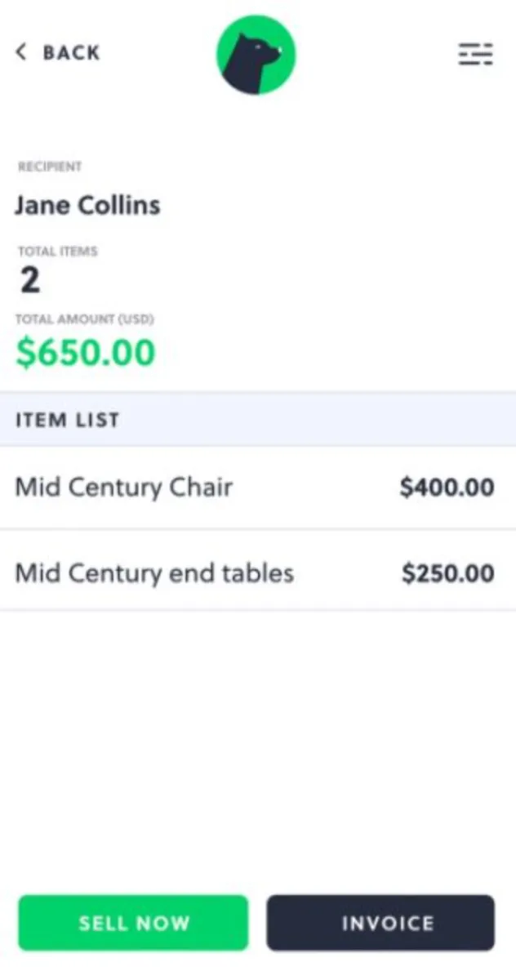Click the green $650.00 total

[86, 353]
